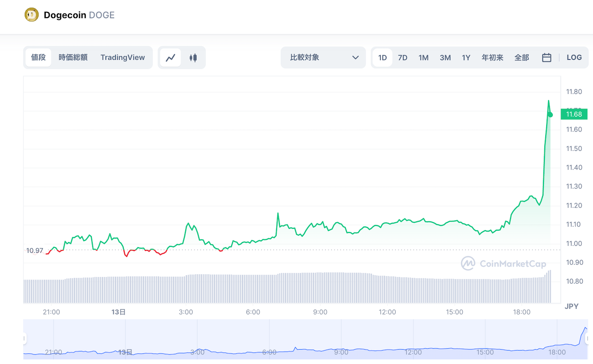Open the TradingView tab

coord(123,57)
